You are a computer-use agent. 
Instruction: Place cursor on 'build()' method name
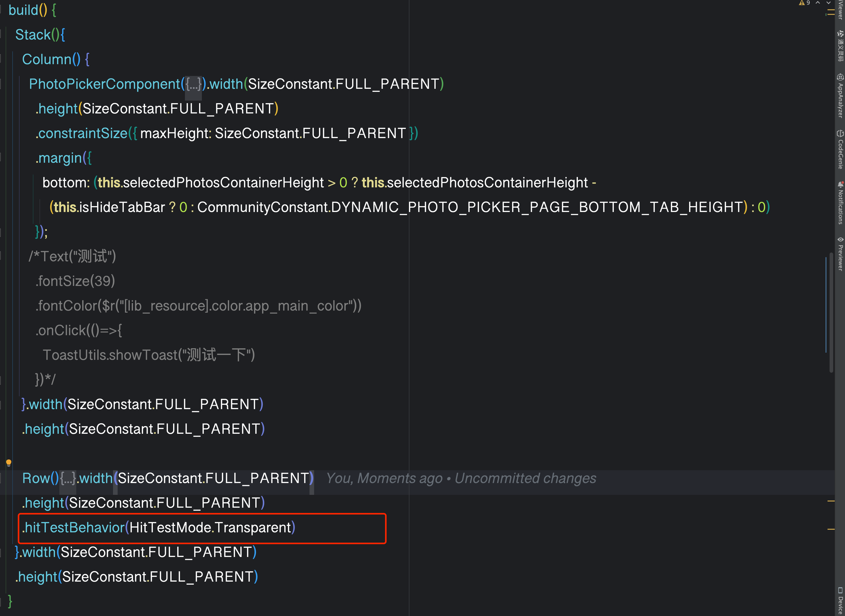point(23,10)
